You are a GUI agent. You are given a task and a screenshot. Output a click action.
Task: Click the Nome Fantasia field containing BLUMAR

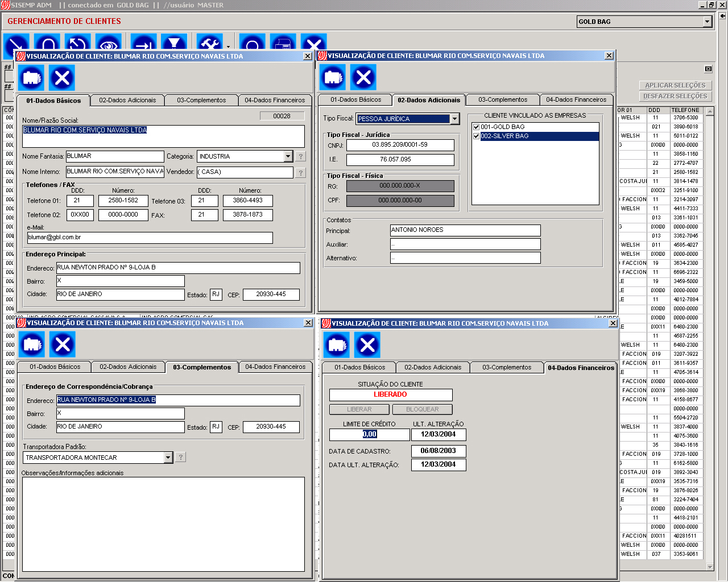coord(115,156)
